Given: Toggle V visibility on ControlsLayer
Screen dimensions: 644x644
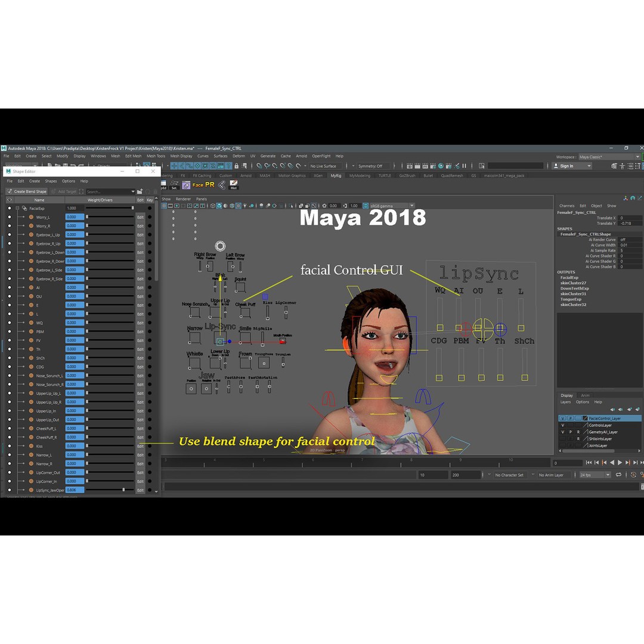Looking at the screenshot, I should [563, 425].
